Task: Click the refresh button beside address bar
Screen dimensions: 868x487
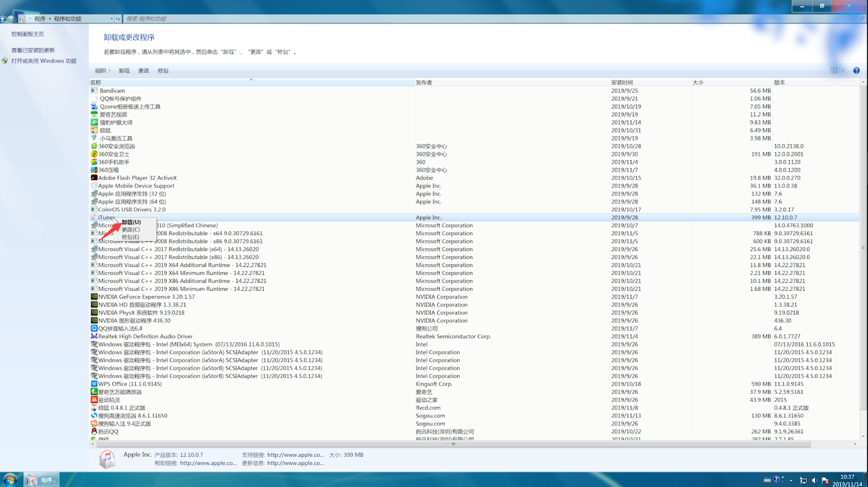Action: pos(118,19)
